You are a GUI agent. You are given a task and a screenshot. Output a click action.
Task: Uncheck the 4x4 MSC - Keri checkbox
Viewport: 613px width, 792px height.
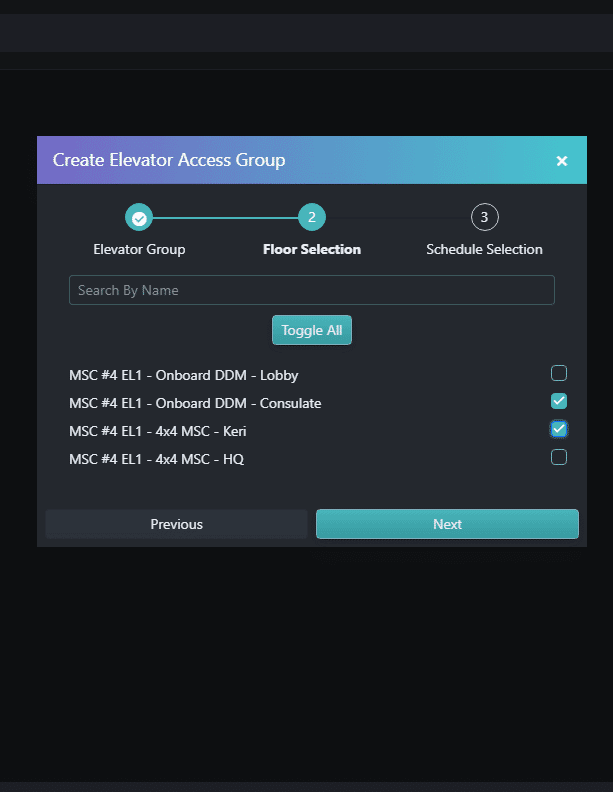[559, 429]
